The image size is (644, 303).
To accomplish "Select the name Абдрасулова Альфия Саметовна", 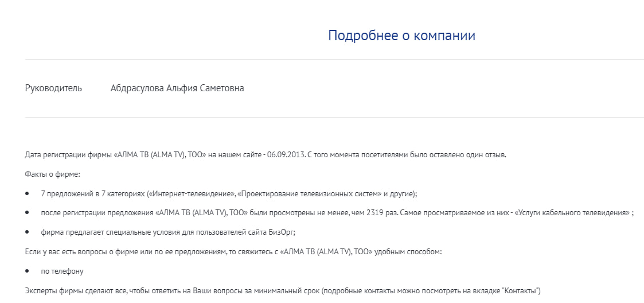I will click(x=177, y=88).
